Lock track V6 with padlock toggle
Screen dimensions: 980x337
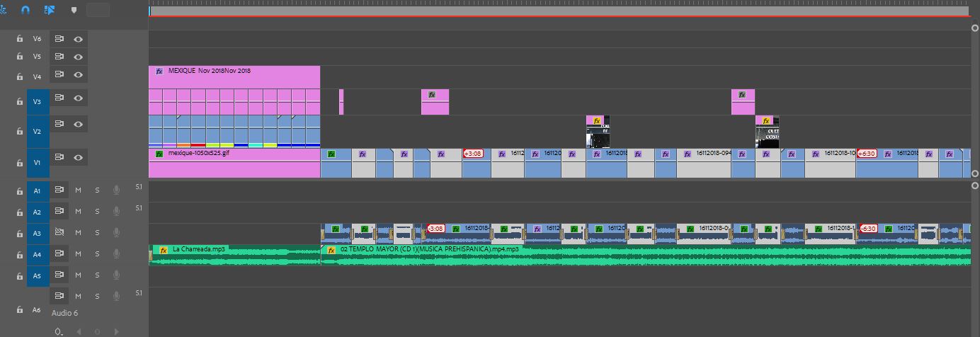(x=20, y=39)
